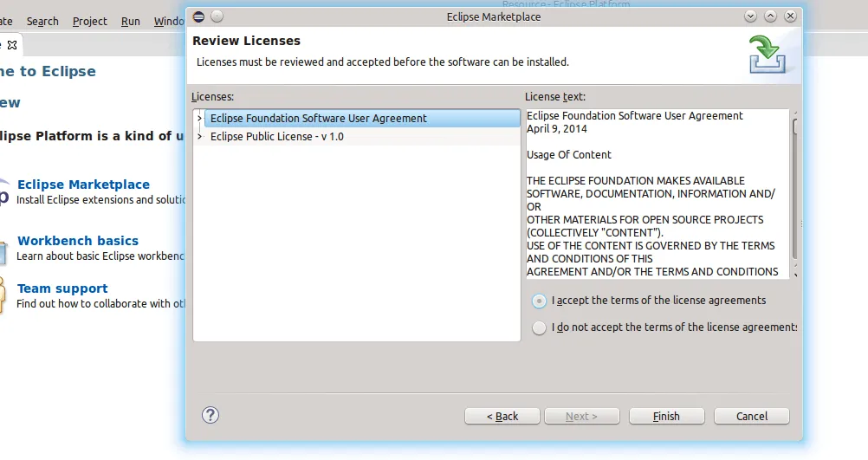
Task: Expand the Eclipse Public License v 1.0 entry
Action: click(x=200, y=137)
